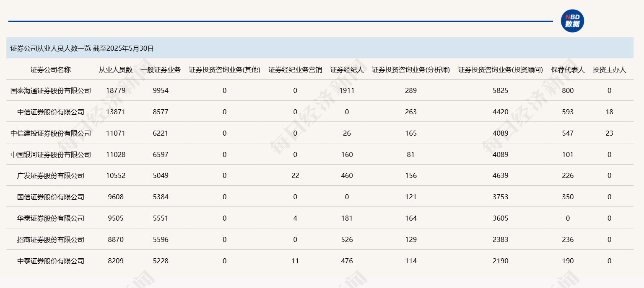Select 中信证券股份有限公司 in the table
Image resolution: width=644 pixels, height=288 pixels.
[51, 112]
